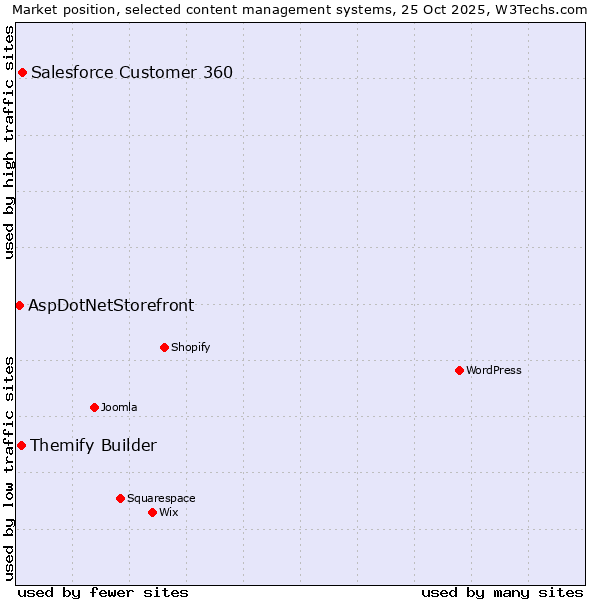The height and width of the screenshot is (600, 600).
Task: Click the Joomla text label
Action: pos(119,407)
